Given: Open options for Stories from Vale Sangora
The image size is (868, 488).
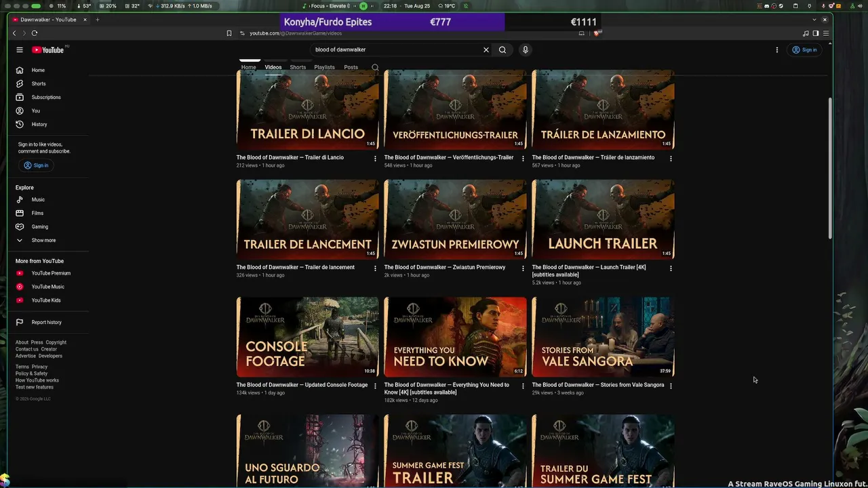Looking at the screenshot, I should [671, 386].
